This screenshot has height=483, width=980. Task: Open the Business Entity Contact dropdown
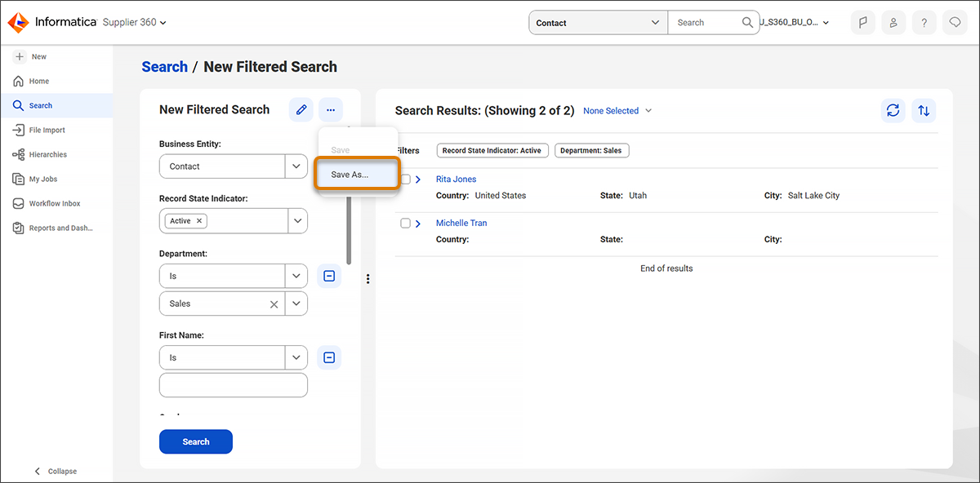tap(233, 166)
